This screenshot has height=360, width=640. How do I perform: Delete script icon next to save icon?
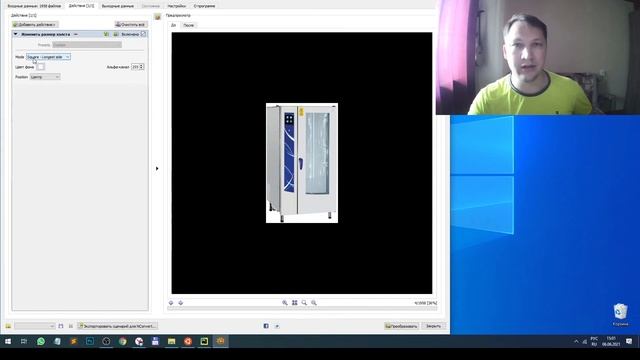(71, 326)
